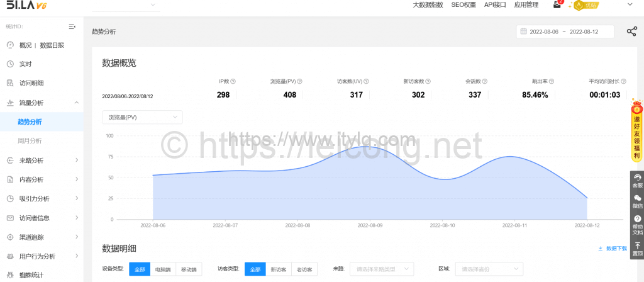
Task: Click the 邀好友领福利 promo banner
Action: [x=637, y=132]
